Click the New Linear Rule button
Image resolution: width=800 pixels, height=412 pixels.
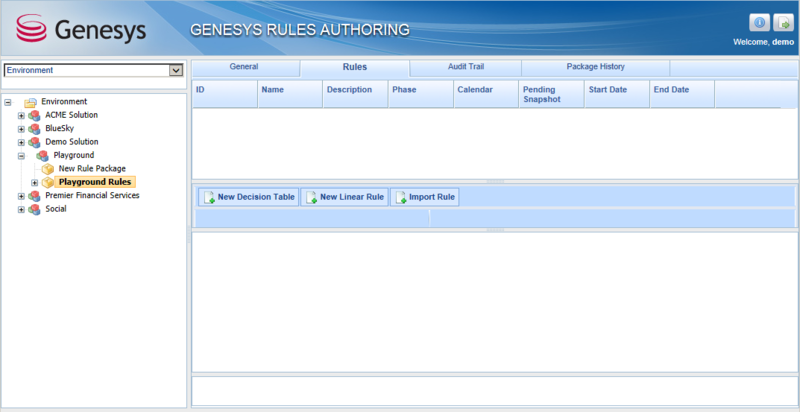tap(344, 197)
